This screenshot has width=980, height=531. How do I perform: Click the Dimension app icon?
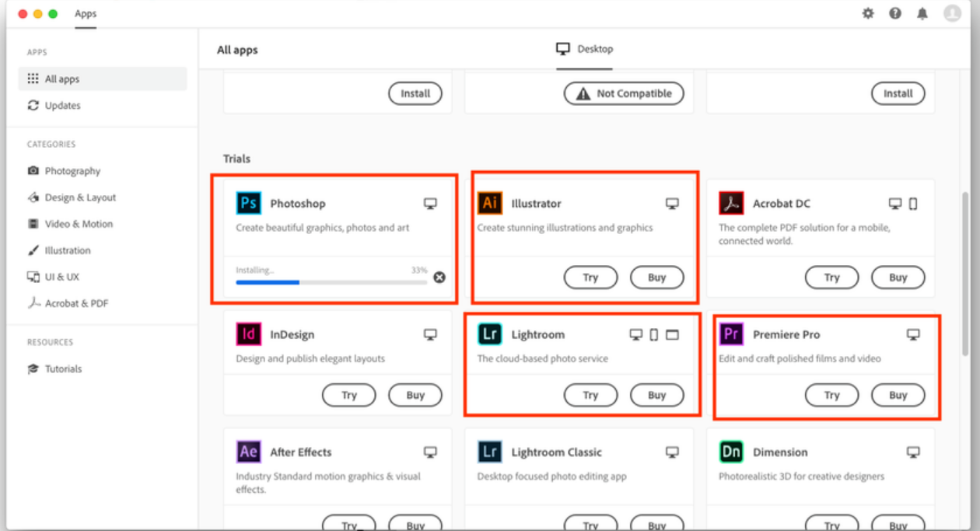pyautogui.click(x=731, y=452)
